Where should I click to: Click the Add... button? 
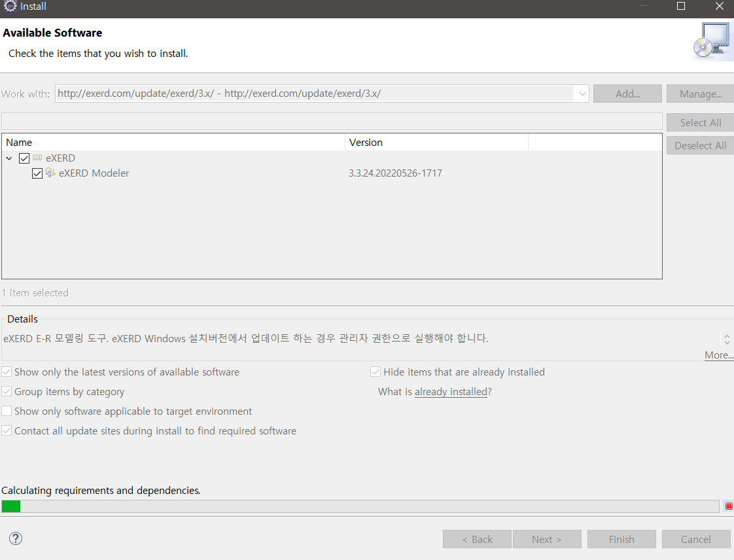click(627, 94)
